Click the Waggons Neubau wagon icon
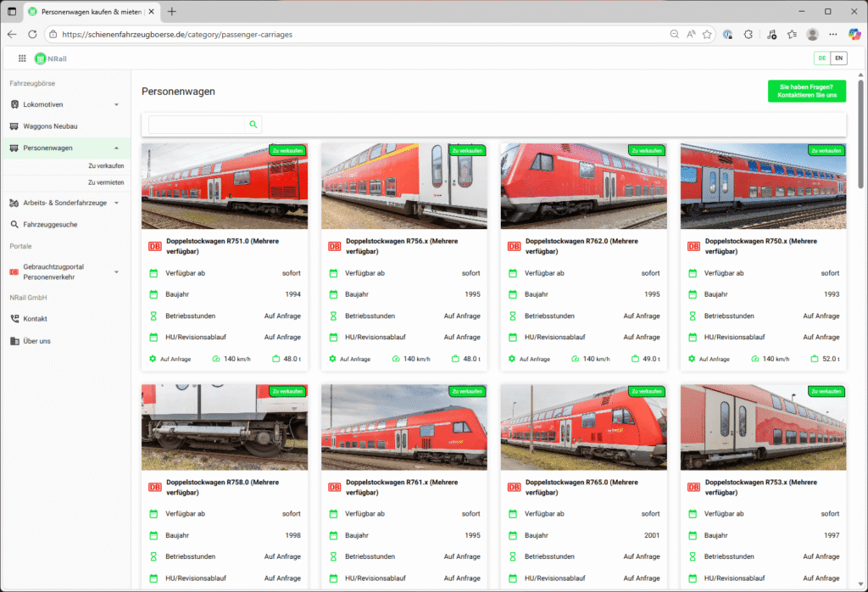Viewport: 868px width, 592px height. pyautogui.click(x=14, y=126)
